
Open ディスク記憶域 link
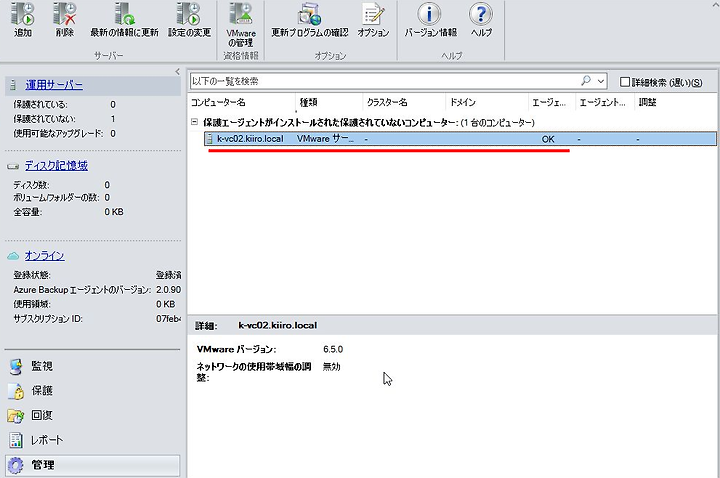click(56, 166)
